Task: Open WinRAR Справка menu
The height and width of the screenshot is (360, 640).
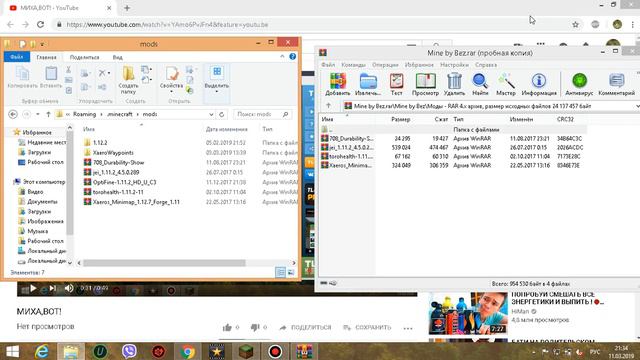Action: tap(486, 65)
